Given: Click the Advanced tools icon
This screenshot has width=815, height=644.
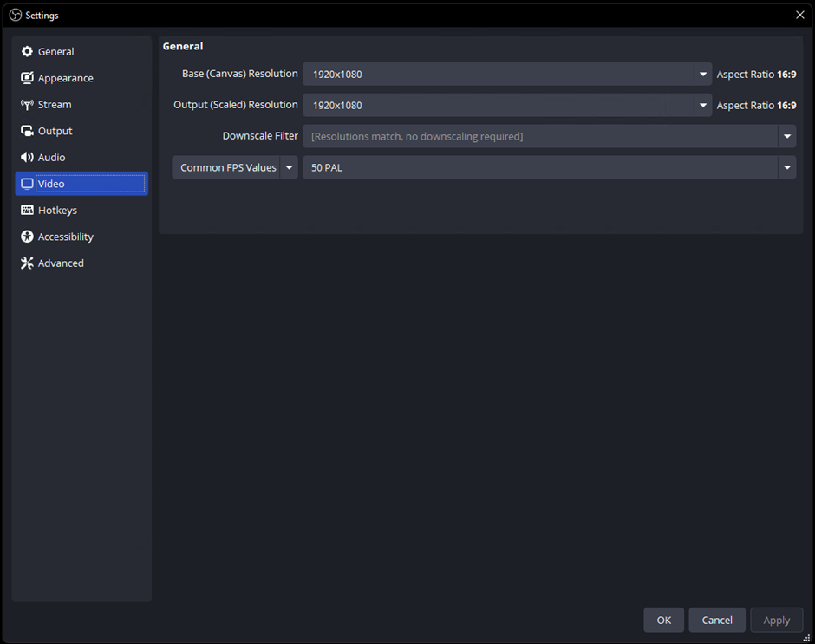Looking at the screenshot, I should pos(27,263).
